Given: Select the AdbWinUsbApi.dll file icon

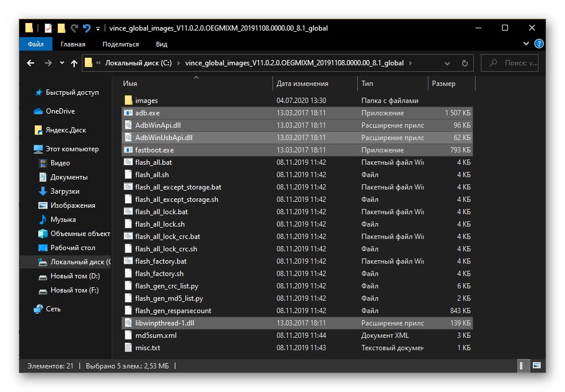Looking at the screenshot, I should [128, 137].
